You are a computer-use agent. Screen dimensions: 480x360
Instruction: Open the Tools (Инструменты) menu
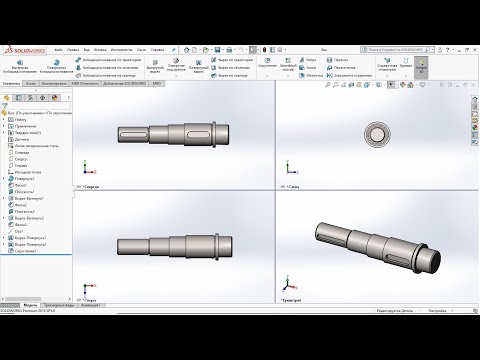coord(121,50)
